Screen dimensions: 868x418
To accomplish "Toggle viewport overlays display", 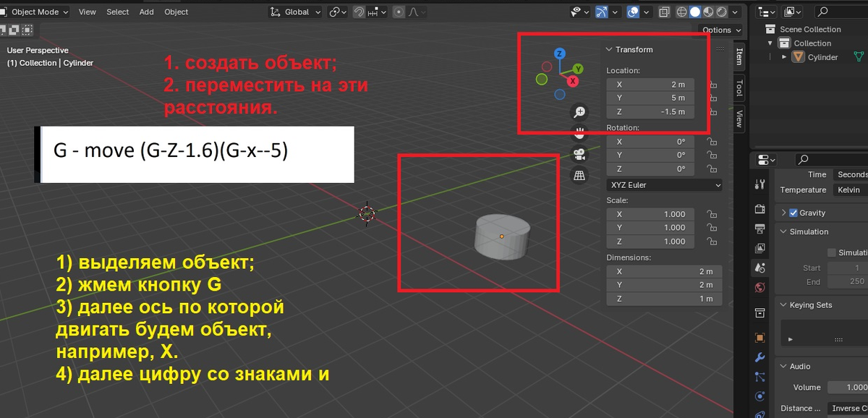I will pos(633,12).
